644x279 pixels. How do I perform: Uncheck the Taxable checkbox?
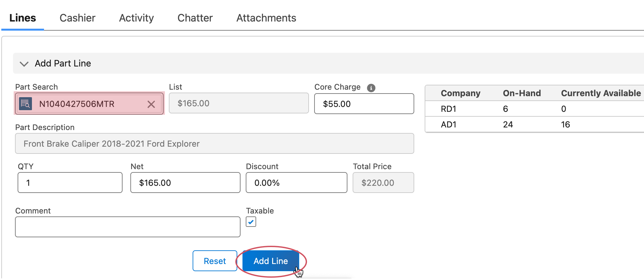click(251, 222)
